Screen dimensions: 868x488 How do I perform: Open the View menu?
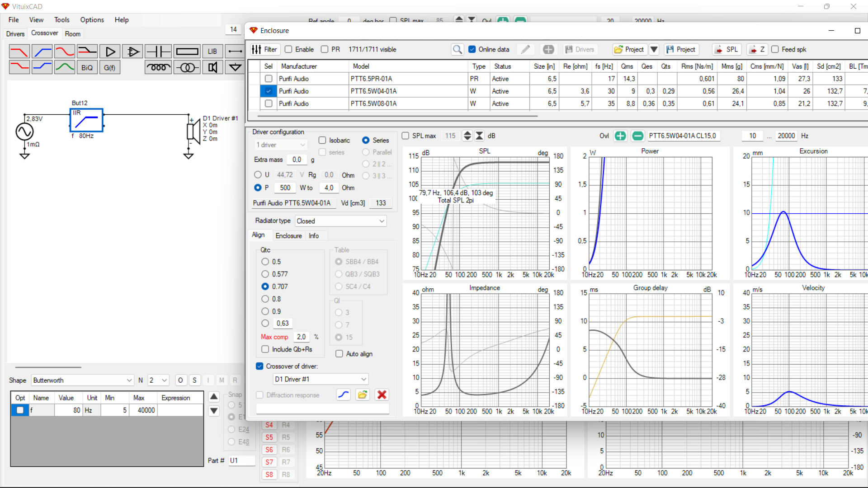[36, 20]
